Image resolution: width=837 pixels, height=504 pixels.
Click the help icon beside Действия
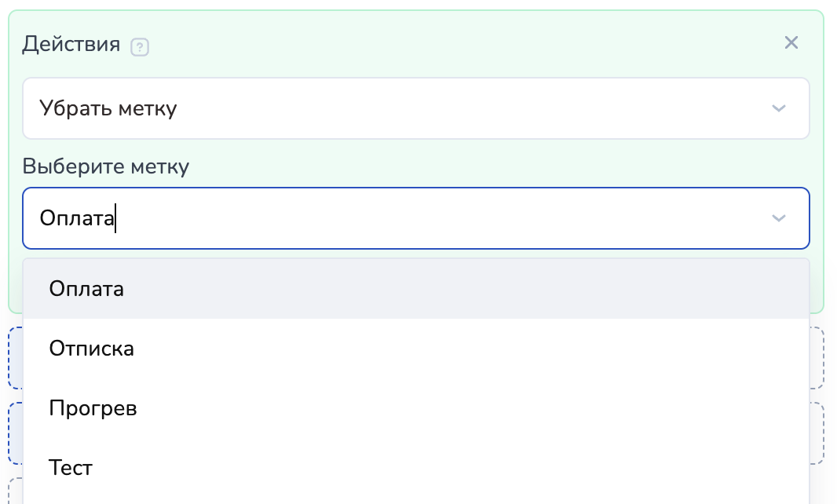tap(140, 47)
